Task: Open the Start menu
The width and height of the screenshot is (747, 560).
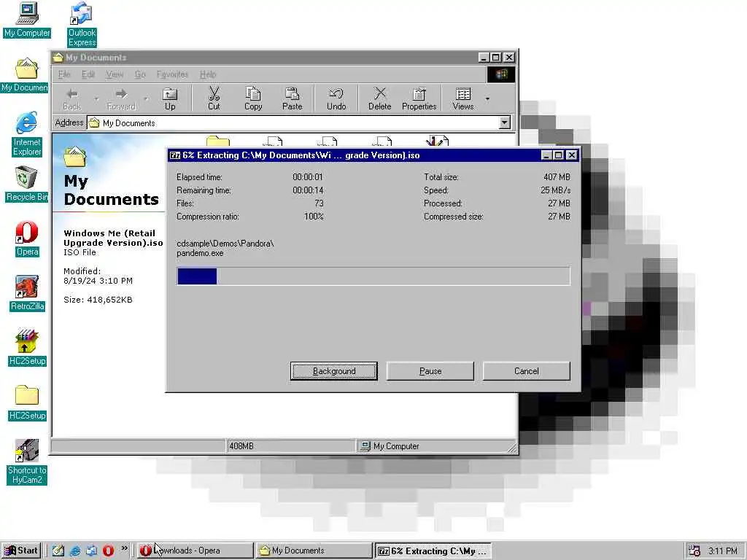Action: pyautogui.click(x=21, y=551)
